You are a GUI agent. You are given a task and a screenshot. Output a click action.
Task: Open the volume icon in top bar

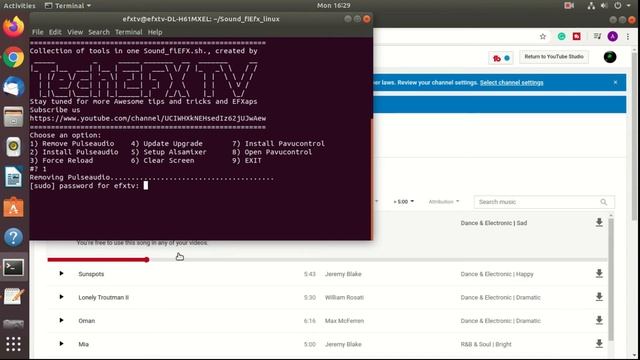604,5
